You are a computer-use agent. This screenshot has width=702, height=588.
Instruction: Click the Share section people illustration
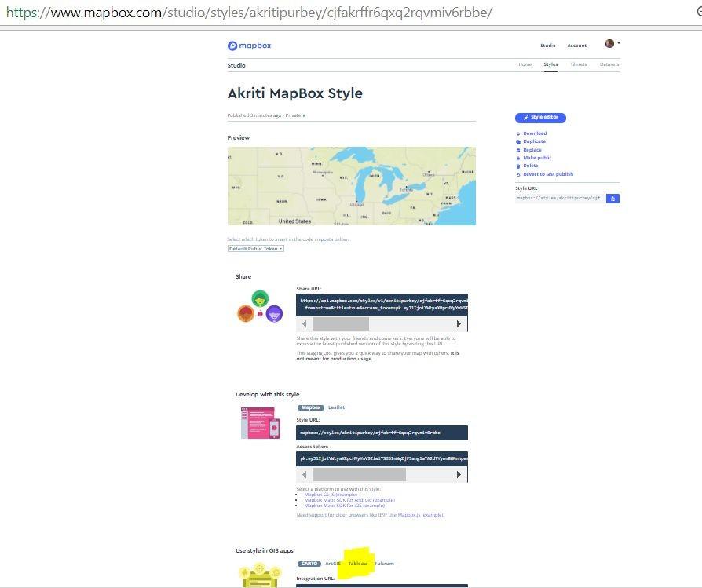point(260,306)
